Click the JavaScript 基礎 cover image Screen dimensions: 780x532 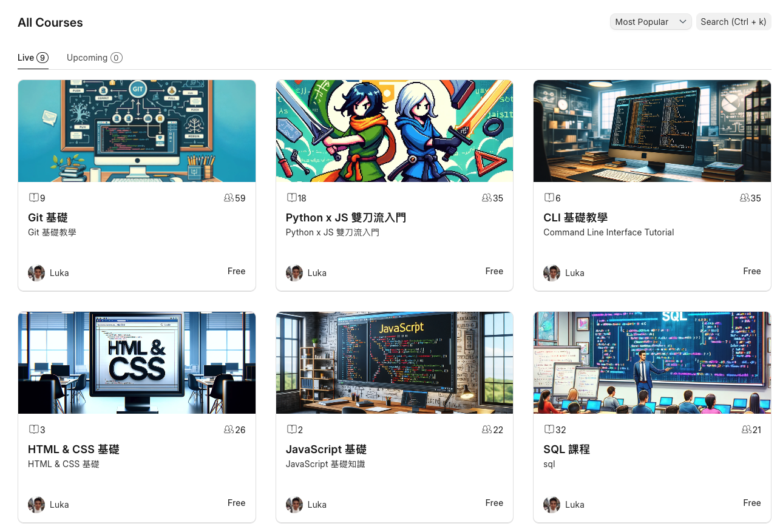click(x=394, y=362)
